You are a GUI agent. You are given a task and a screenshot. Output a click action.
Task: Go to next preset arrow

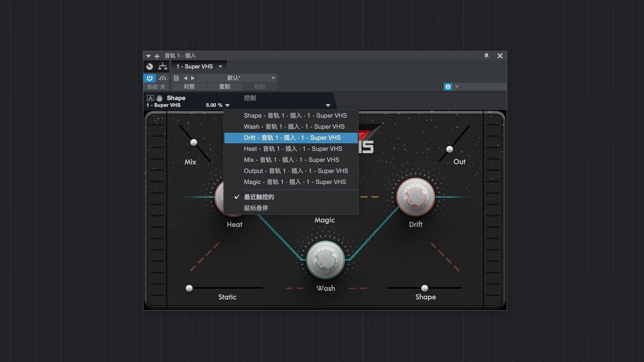click(x=193, y=78)
